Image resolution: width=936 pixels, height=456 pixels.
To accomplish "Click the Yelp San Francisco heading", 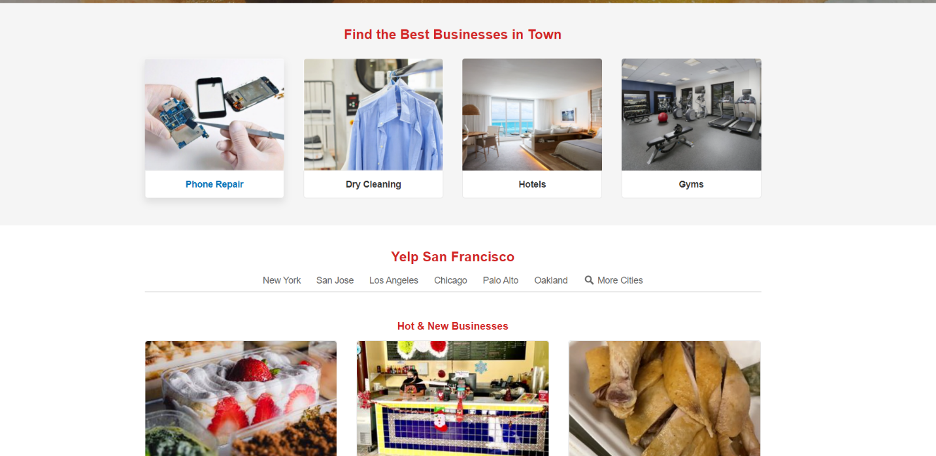I will click(x=452, y=257).
